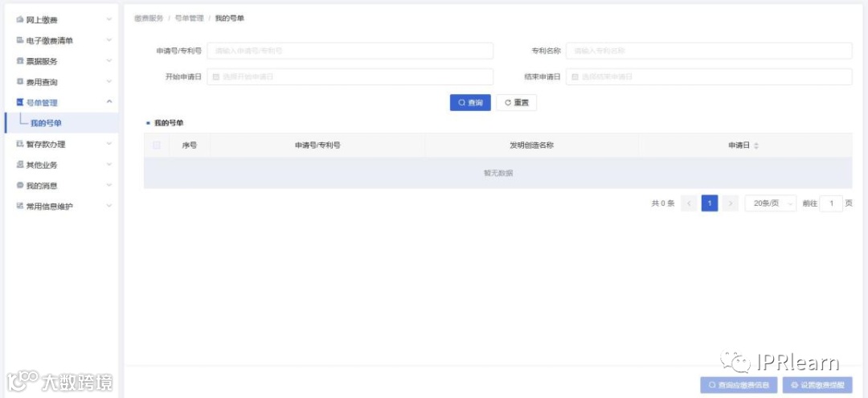Expand the 费用查询 menu chevron
The width and height of the screenshot is (868, 398).
[x=109, y=81]
